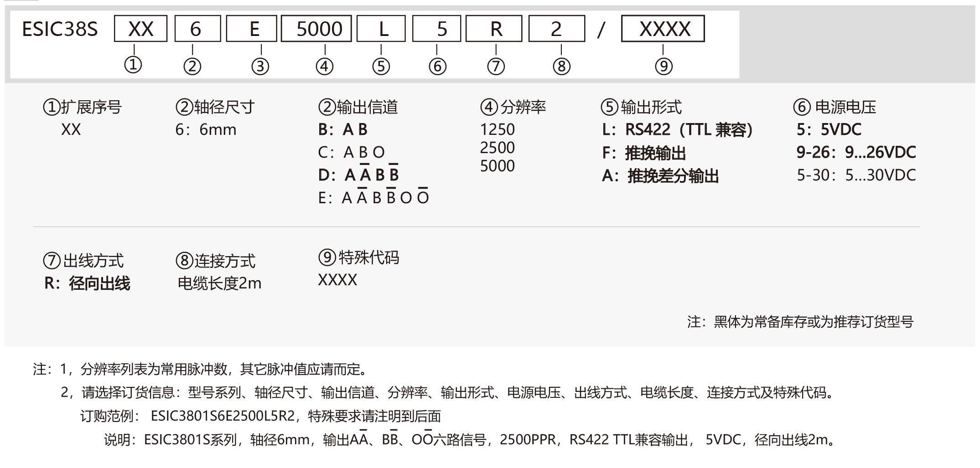Click 'L: RS422 (TTL 兼容)' option
980x468 pixels.
(677, 130)
